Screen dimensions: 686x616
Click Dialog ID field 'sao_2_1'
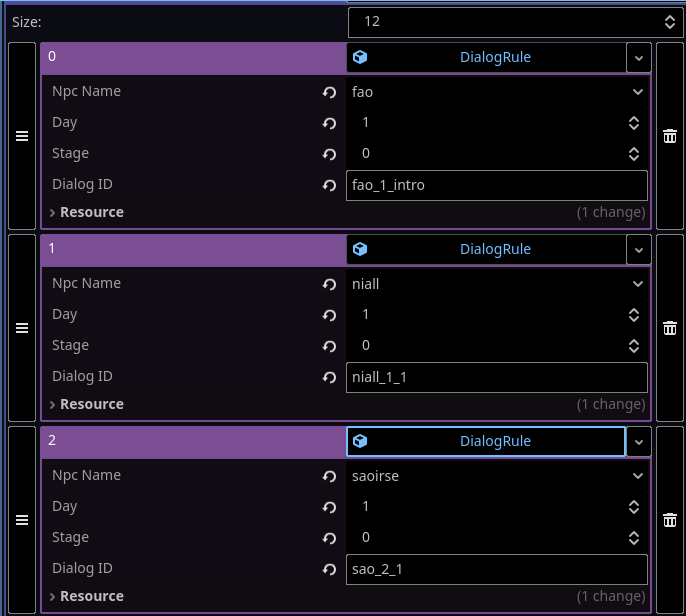click(496, 569)
